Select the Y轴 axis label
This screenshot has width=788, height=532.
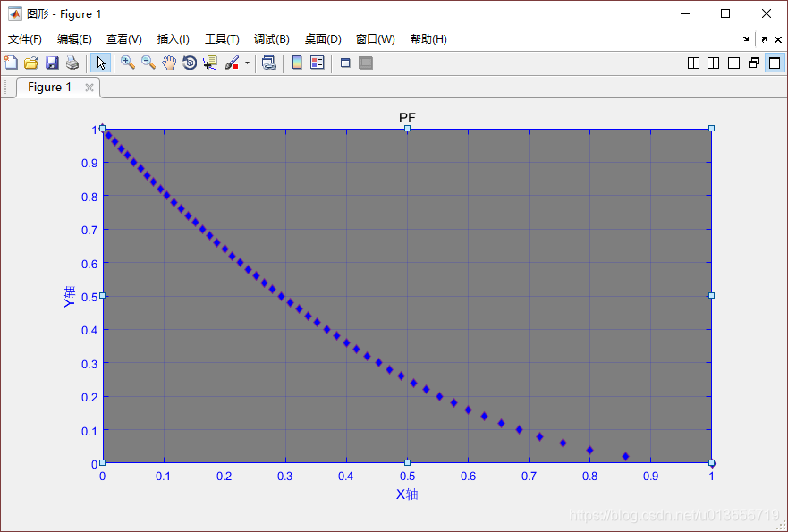point(69,296)
